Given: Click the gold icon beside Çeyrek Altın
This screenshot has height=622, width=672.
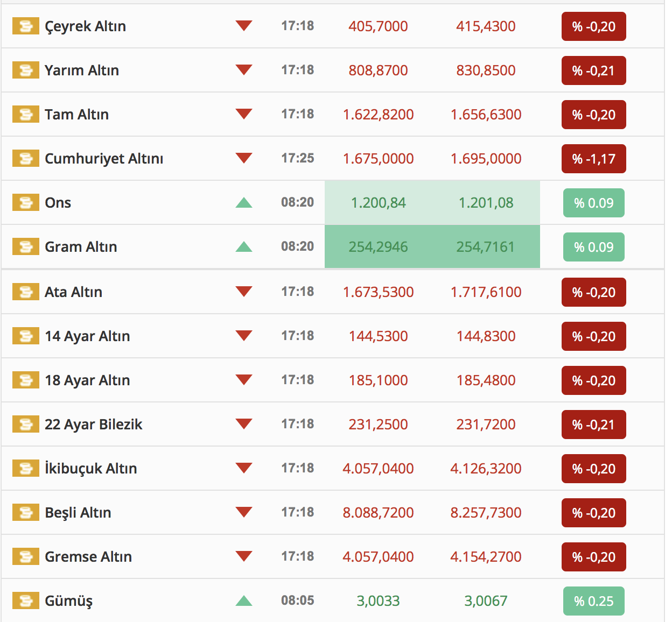Looking at the screenshot, I should click(x=25, y=26).
